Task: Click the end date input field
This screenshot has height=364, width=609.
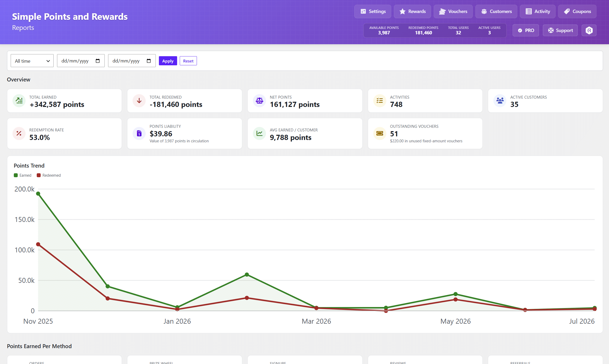Action: pos(132,61)
